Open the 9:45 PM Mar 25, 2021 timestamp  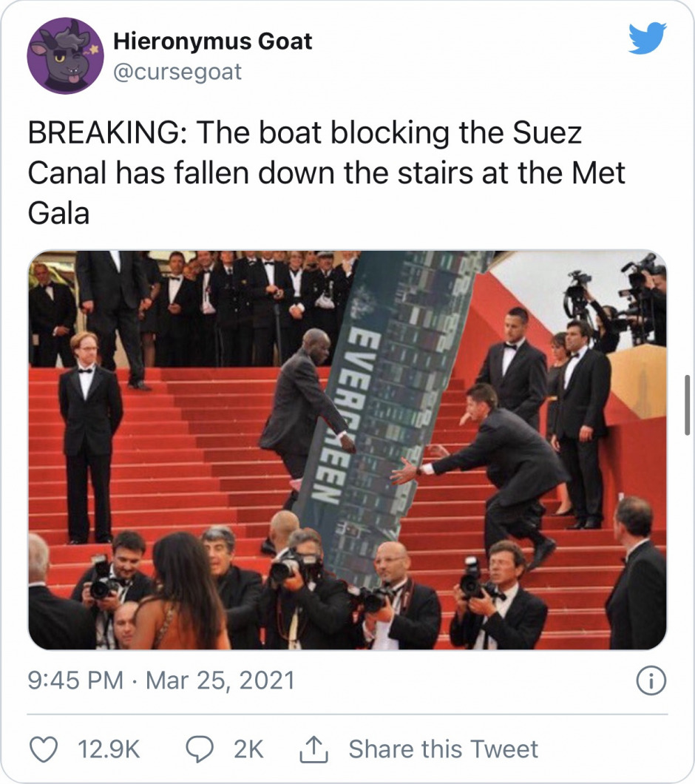[161, 680]
